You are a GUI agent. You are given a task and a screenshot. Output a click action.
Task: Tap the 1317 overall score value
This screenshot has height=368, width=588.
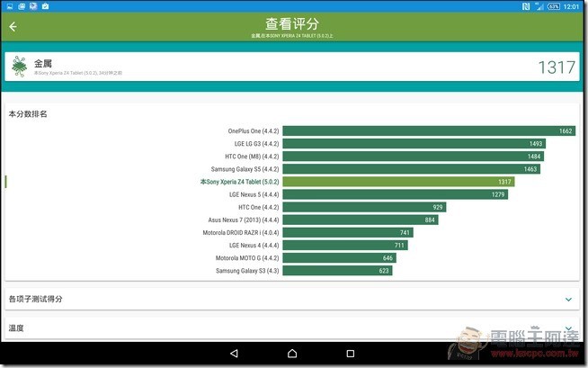point(557,67)
